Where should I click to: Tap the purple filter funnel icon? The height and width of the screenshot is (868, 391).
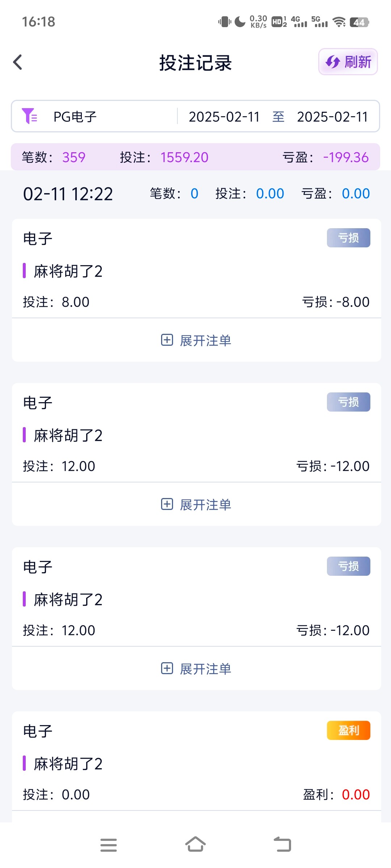tap(29, 116)
